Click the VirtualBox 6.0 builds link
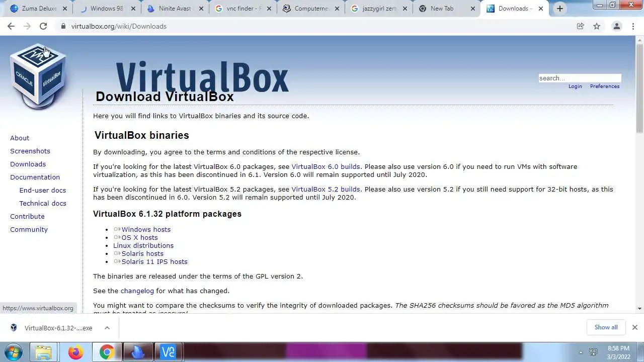This screenshot has width=644, height=362. (326, 166)
